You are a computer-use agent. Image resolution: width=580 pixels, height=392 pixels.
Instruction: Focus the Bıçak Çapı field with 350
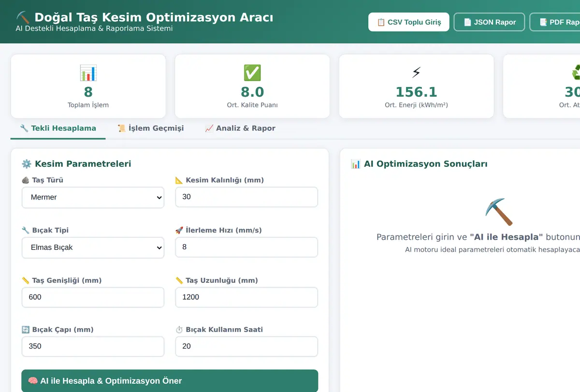[93, 347]
